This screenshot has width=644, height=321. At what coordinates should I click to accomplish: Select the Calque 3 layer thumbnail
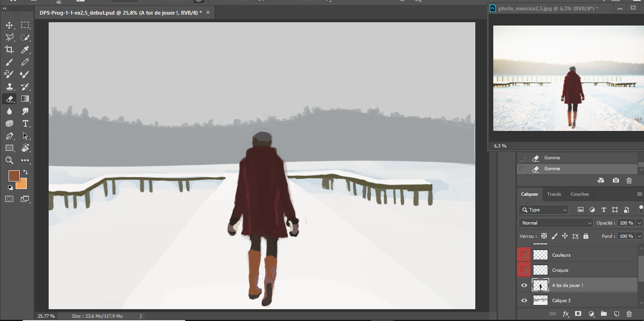coord(540,301)
